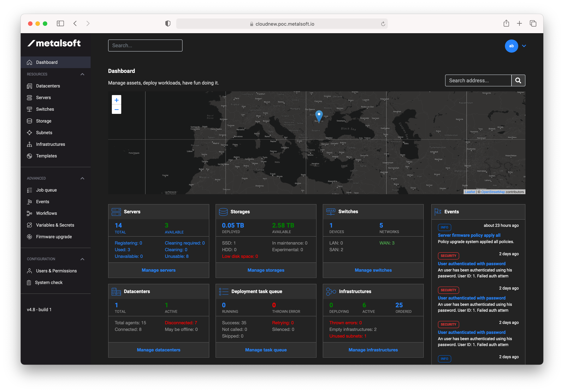Open Server firmware policy apply all event
The image size is (564, 392).
[469, 235]
